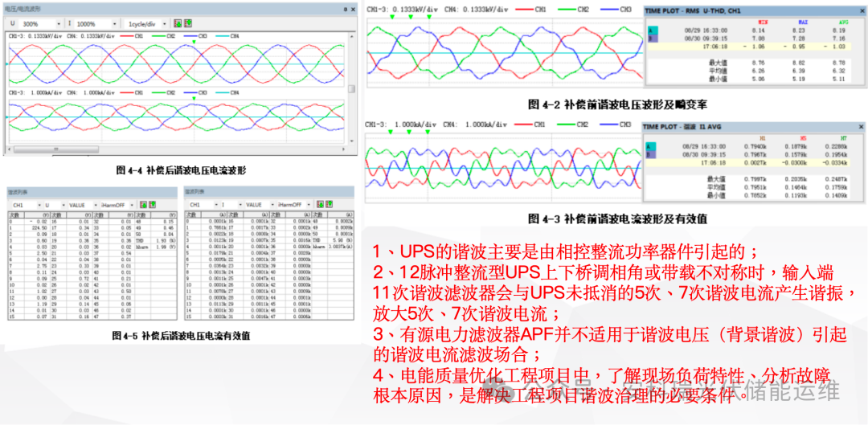Click the waveform panel vertical scrollbar thumb
Screen dimensions: 868x425
tap(351, 88)
